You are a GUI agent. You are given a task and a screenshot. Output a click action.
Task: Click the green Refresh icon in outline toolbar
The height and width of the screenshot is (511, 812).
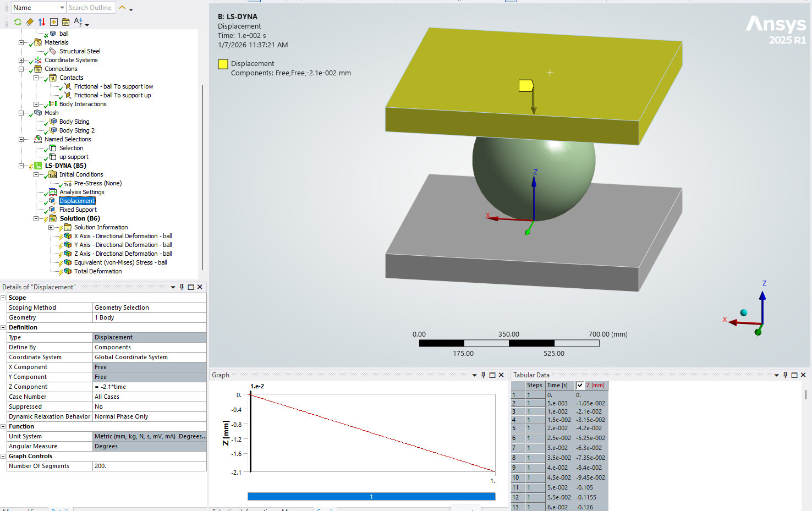[x=18, y=22]
